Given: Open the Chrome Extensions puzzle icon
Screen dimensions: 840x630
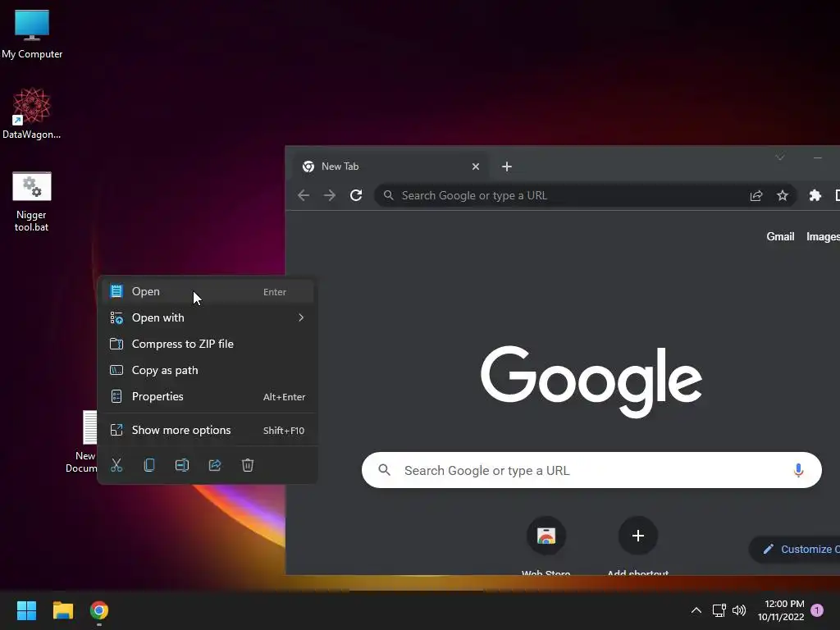Looking at the screenshot, I should [x=815, y=195].
